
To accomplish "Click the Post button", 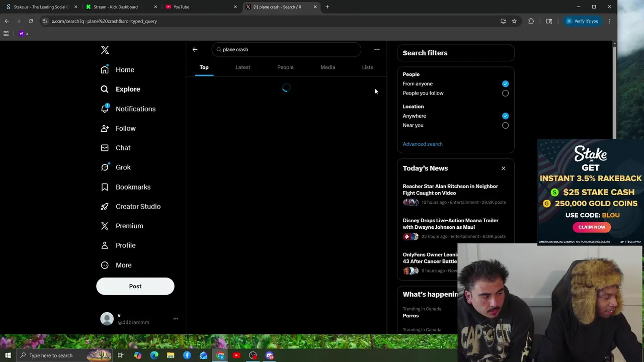I will point(135,286).
